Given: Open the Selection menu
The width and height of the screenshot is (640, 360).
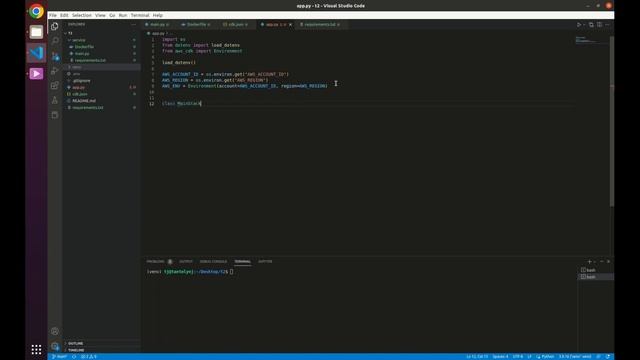Looking at the screenshot, I should click(82, 15).
